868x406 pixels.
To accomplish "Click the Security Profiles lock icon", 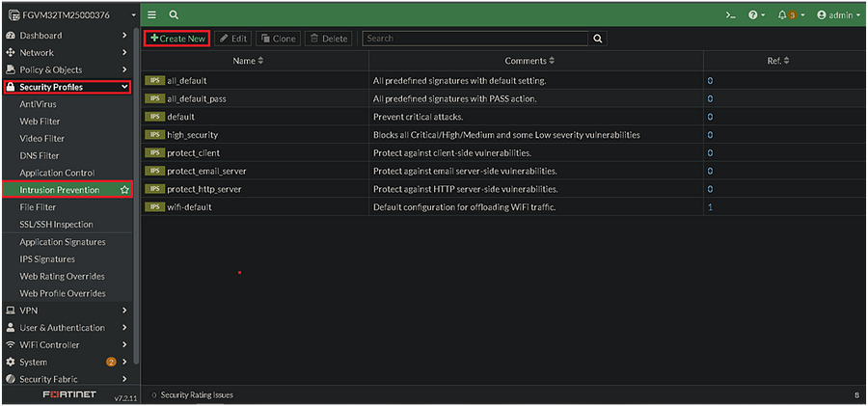I will (10, 87).
